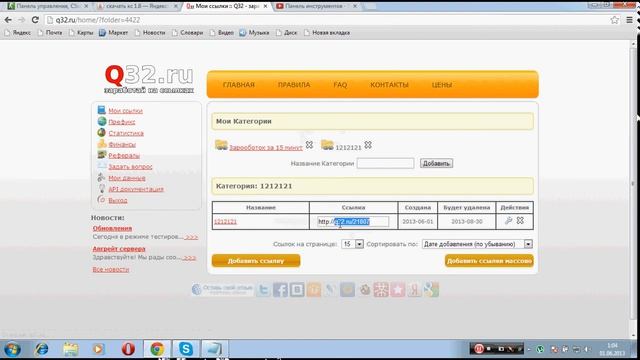Open Задать вопрос sidebar link
The height and width of the screenshot is (360, 640).
coord(130,167)
